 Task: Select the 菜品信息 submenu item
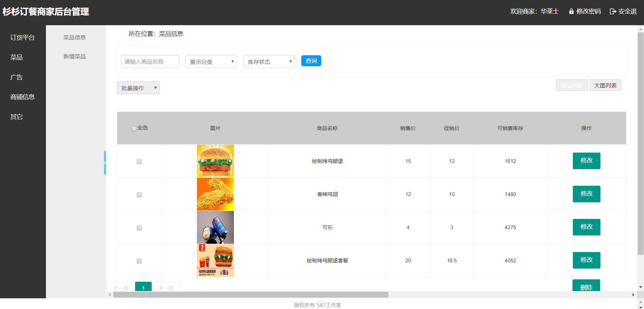[75, 37]
